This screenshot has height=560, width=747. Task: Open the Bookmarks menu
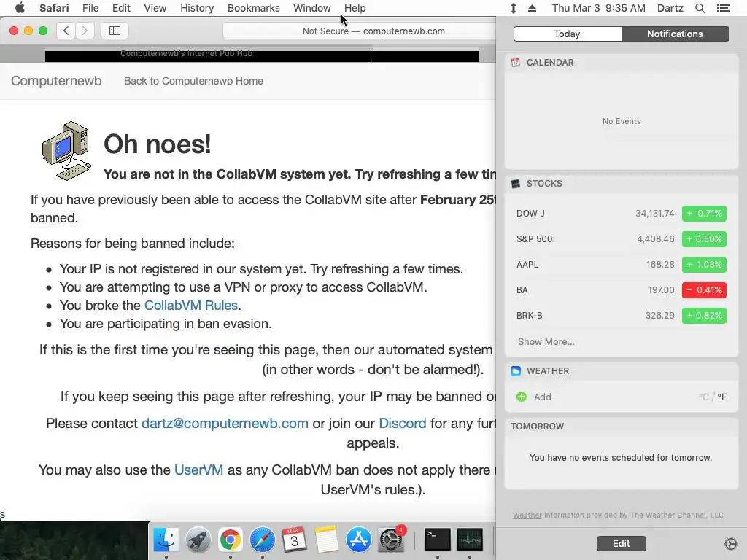coord(253,8)
